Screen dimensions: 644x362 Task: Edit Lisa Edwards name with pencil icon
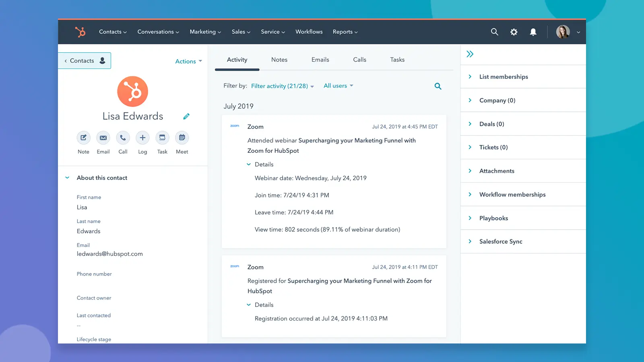[186, 116]
